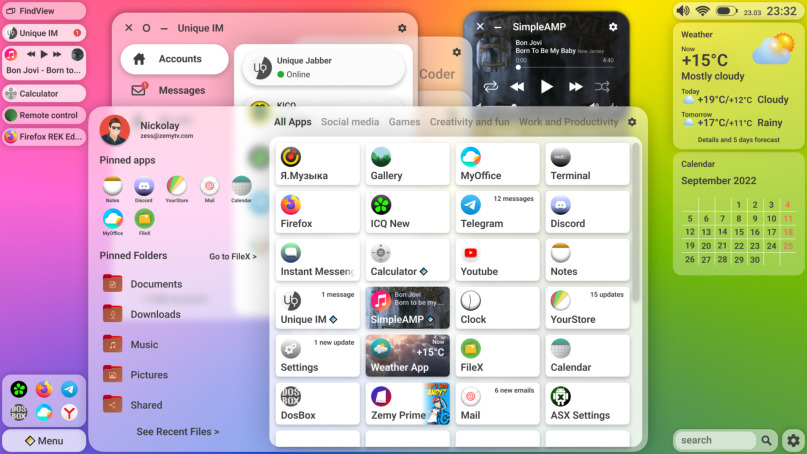Open MyOffice tile in app grid

click(498, 165)
